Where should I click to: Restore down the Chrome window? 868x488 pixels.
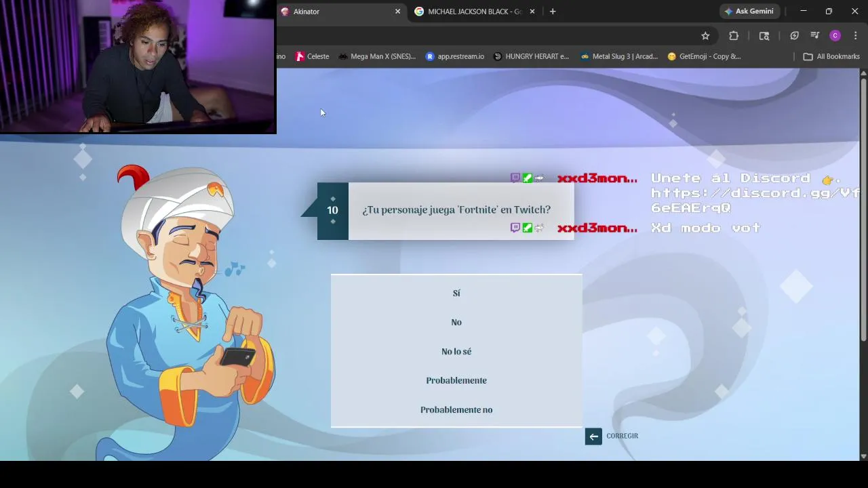pyautogui.click(x=829, y=12)
